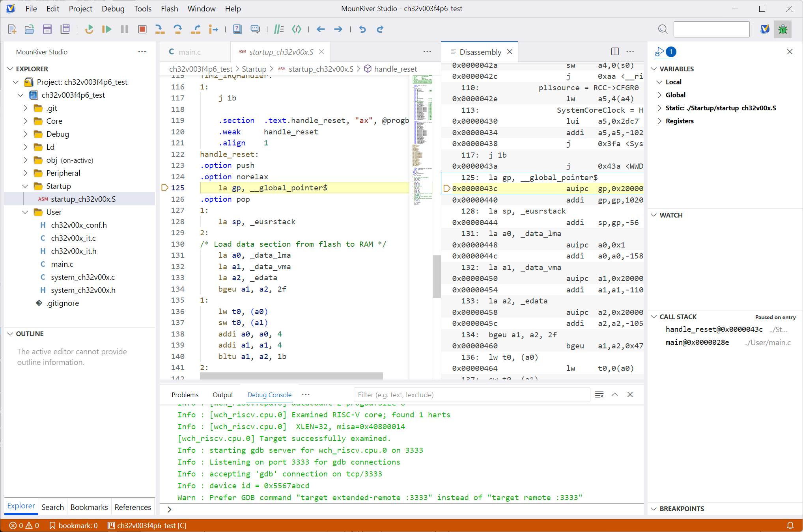Open the Project menu
The image size is (803, 532).
click(x=80, y=9)
